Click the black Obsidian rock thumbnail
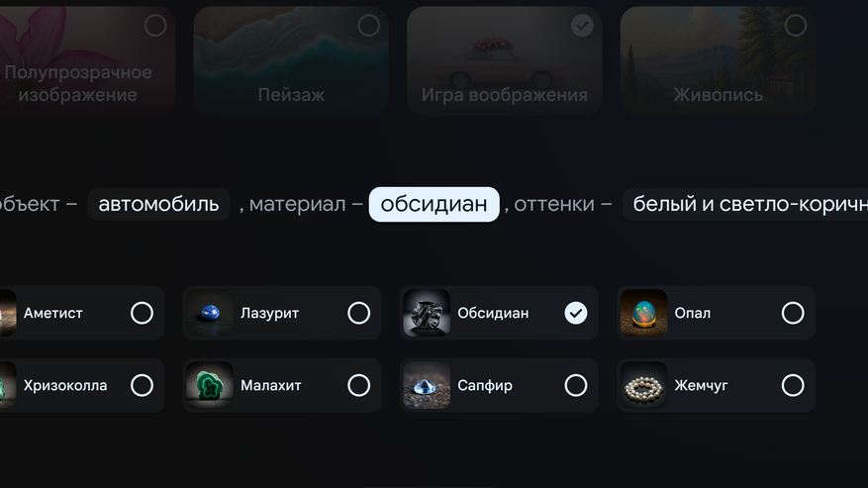 (427, 313)
